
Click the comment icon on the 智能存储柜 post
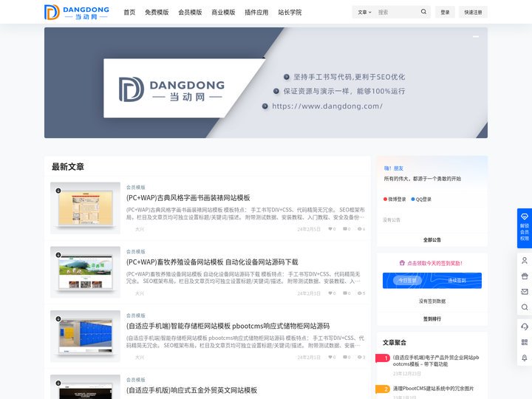pos(344,357)
